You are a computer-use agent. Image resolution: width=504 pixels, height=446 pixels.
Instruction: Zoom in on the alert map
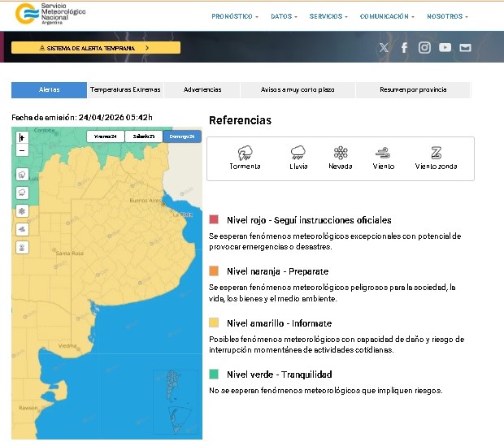(22, 138)
